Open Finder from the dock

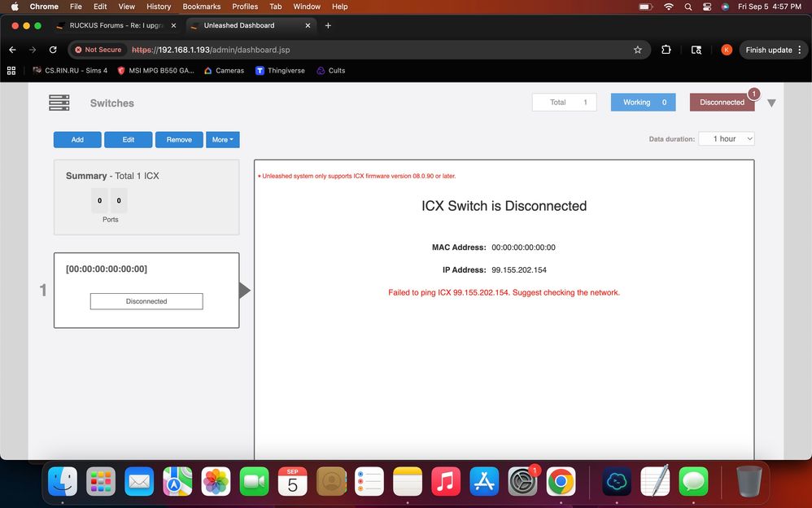(63, 481)
